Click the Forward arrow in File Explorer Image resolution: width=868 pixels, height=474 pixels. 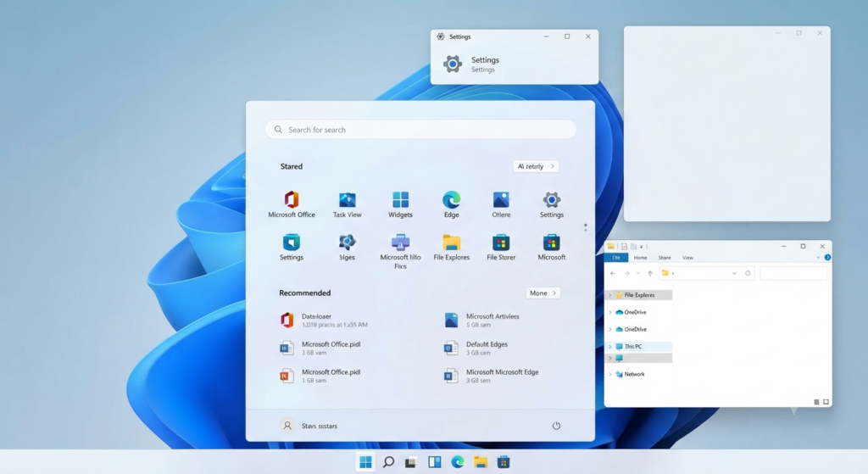[626, 273]
